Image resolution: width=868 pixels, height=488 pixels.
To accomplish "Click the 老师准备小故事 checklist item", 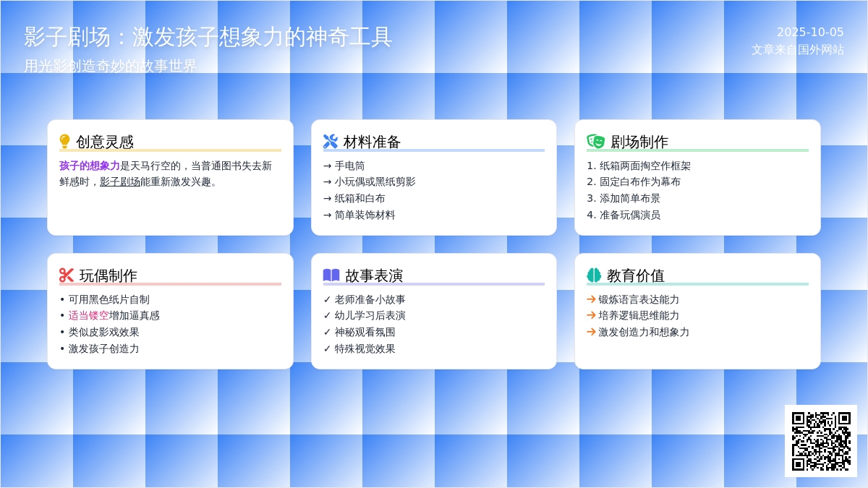I will click(x=370, y=299).
